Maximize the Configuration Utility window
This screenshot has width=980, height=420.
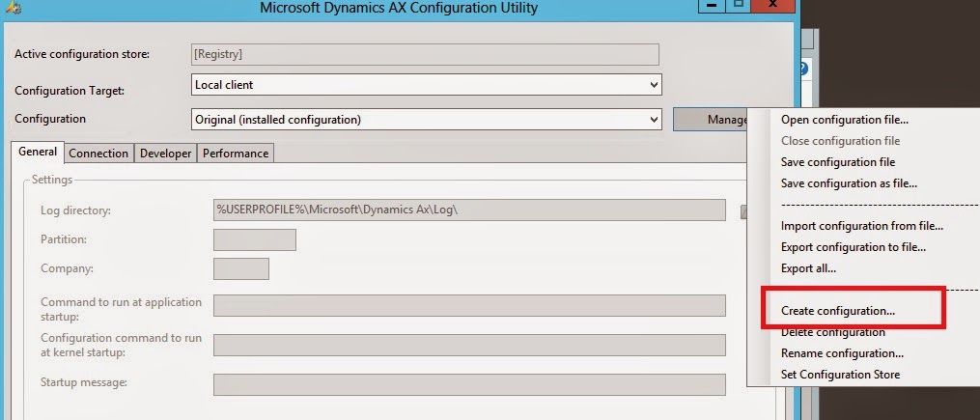tap(738, 5)
